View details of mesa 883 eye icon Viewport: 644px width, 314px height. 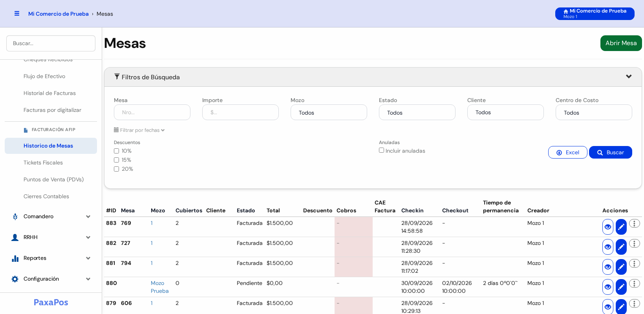click(608, 227)
